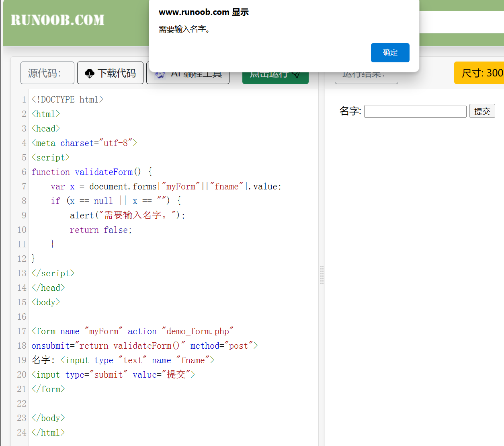Click the RUNOOB.COM logo
Viewport: 504px width, 446px height.
tap(57, 20)
